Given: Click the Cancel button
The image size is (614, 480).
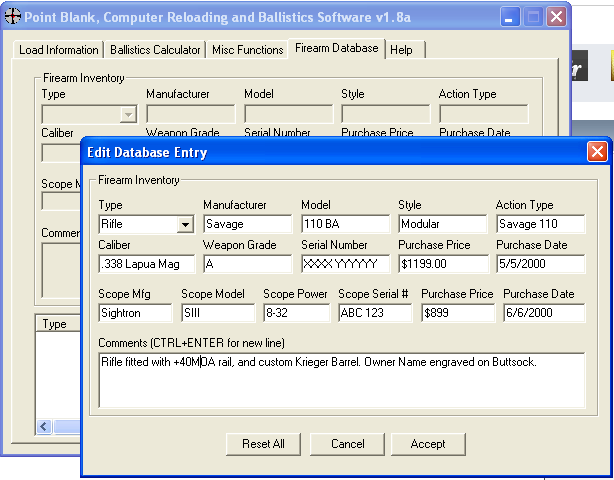Looking at the screenshot, I should [x=347, y=444].
